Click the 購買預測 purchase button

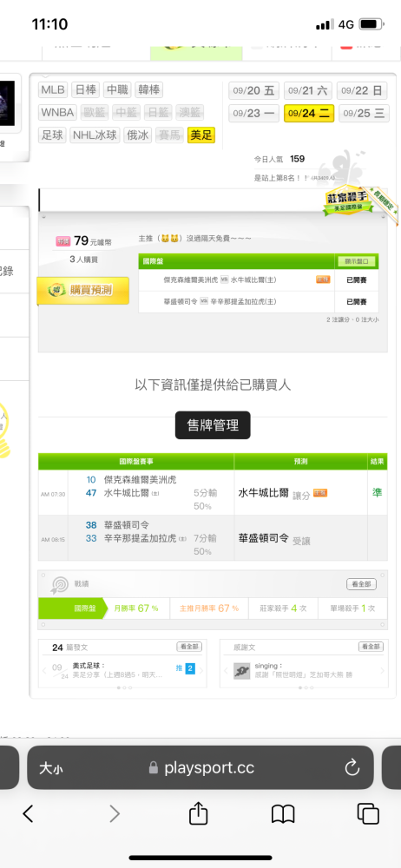tap(83, 291)
